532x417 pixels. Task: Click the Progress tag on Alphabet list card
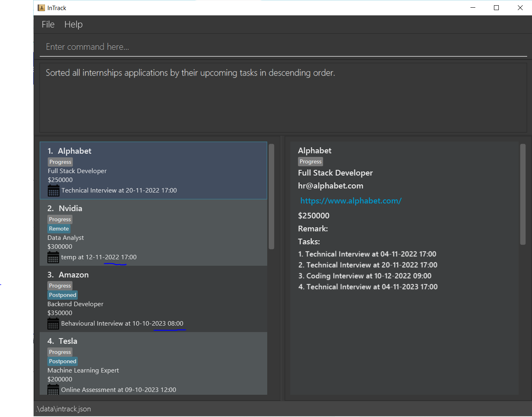[x=60, y=162]
